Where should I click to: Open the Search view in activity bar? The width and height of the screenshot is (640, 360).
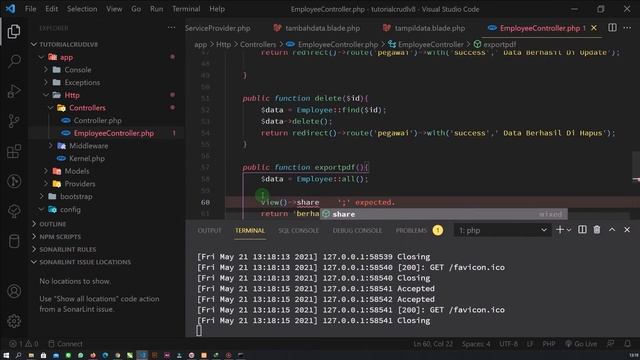(14, 61)
